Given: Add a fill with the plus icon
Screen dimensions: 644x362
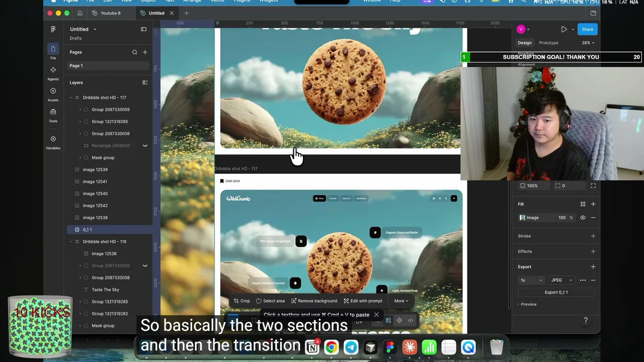Looking at the screenshot, I should coord(593,204).
